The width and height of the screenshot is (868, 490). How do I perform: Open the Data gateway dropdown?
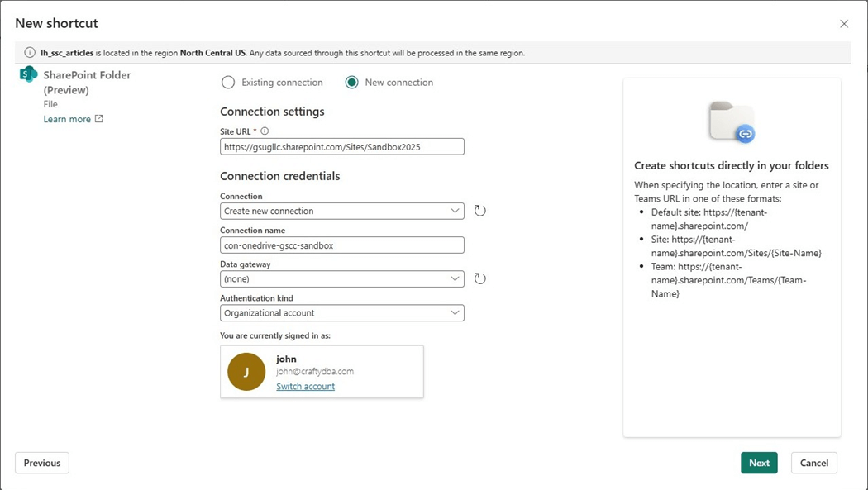[342, 279]
